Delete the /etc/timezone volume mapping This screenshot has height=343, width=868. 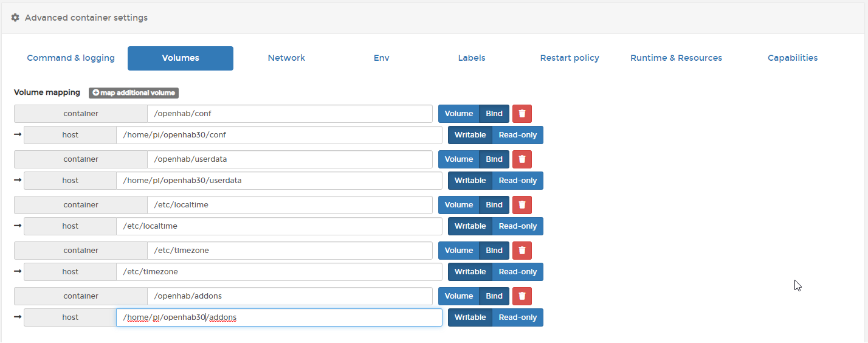coord(522,251)
